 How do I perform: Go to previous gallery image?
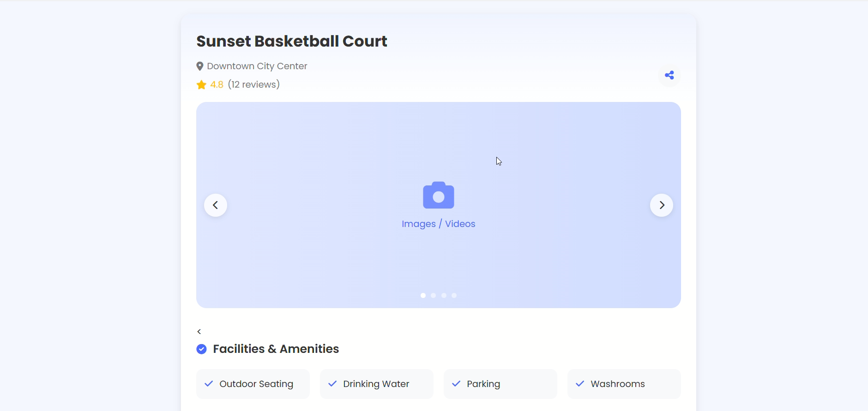pos(216,205)
